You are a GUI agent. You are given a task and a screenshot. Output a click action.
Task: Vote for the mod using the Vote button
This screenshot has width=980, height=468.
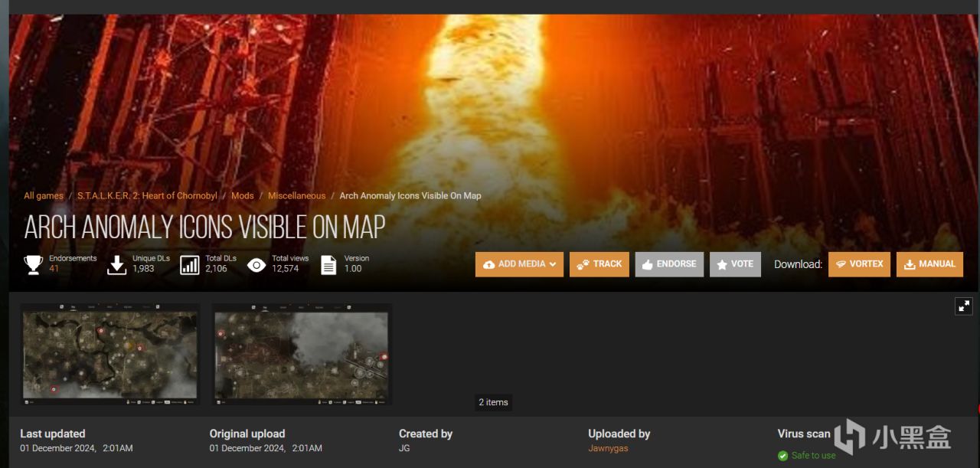(x=735, y=264)
